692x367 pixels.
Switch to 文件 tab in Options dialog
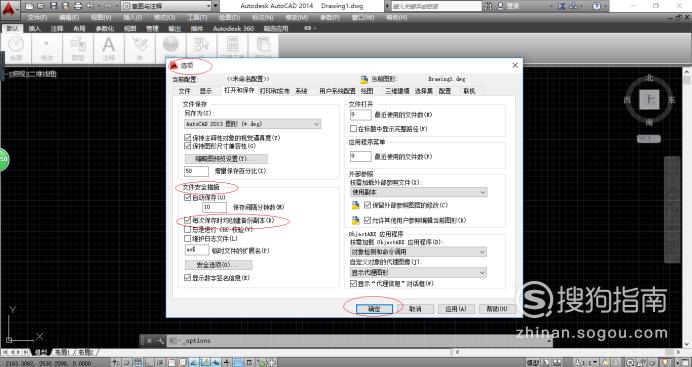[x=184, y=91]
